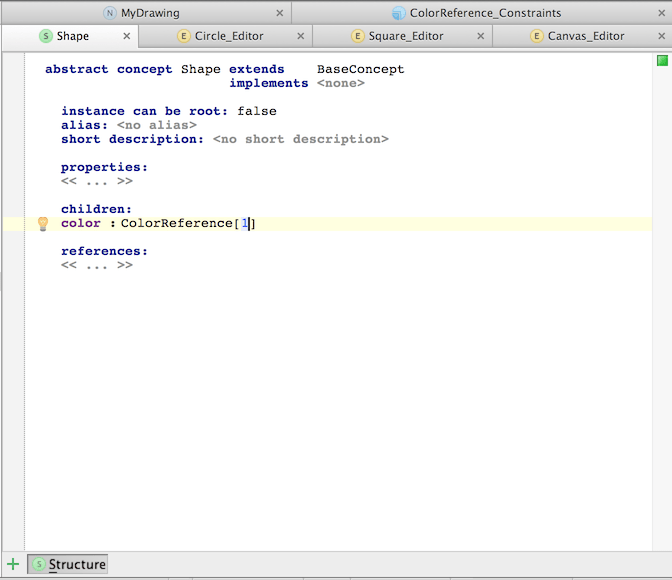Click the green status indicator square
The width and height of the screenshot is (672, 580).
[662, 61]
